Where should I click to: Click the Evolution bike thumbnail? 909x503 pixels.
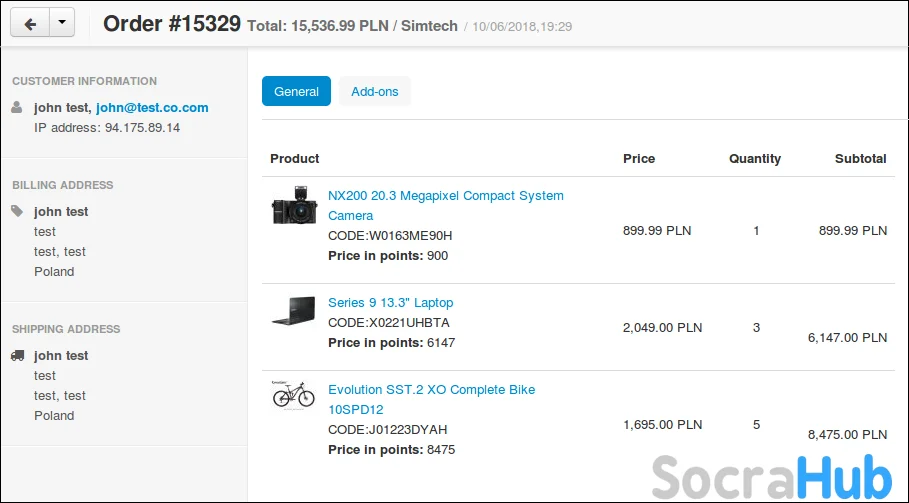click(x=294, y=395)
